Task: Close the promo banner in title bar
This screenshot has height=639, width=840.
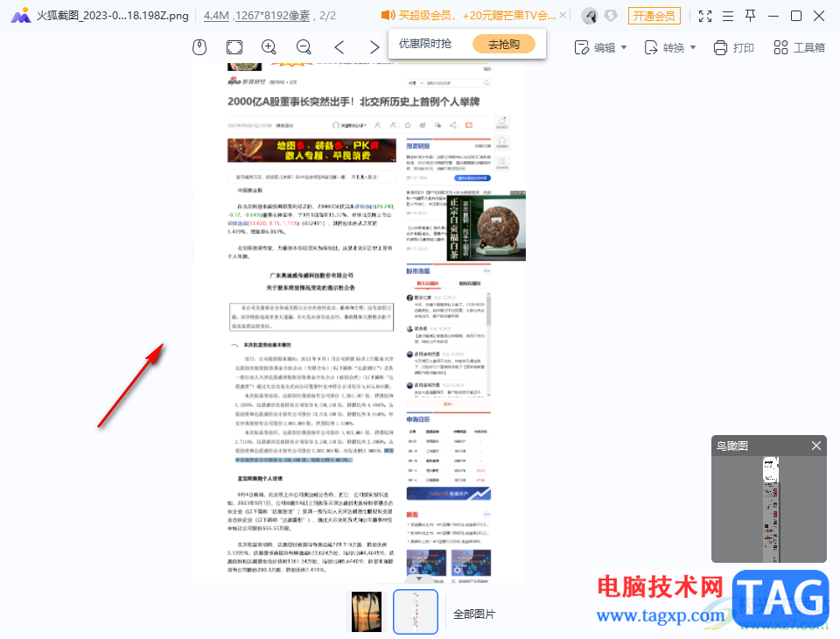Action: 563,15
